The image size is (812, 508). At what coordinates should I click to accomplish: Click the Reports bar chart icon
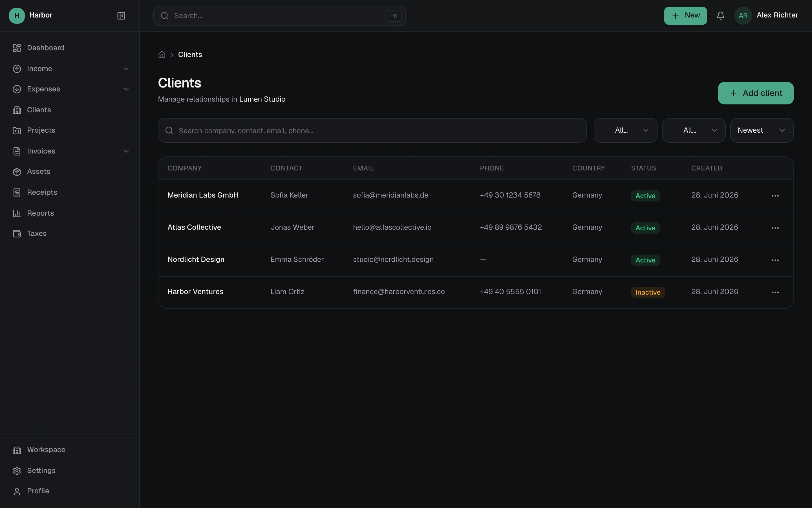(x=17, y=213)
